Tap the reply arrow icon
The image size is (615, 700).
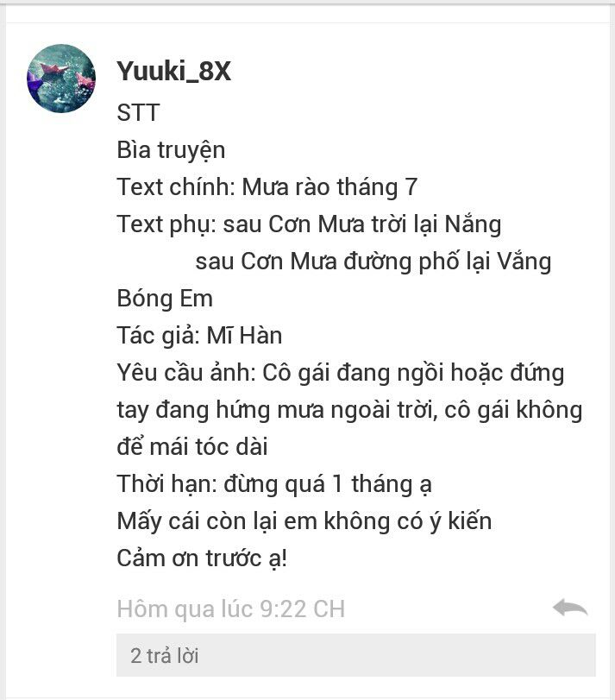pyautogui.click(x=570, y=608)
